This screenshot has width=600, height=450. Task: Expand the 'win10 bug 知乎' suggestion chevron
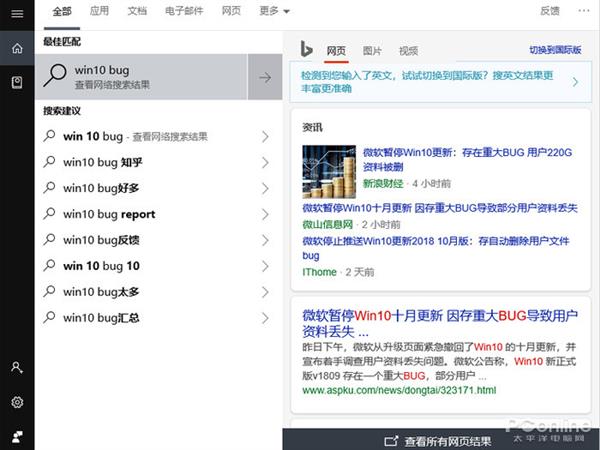pos(265,162)
